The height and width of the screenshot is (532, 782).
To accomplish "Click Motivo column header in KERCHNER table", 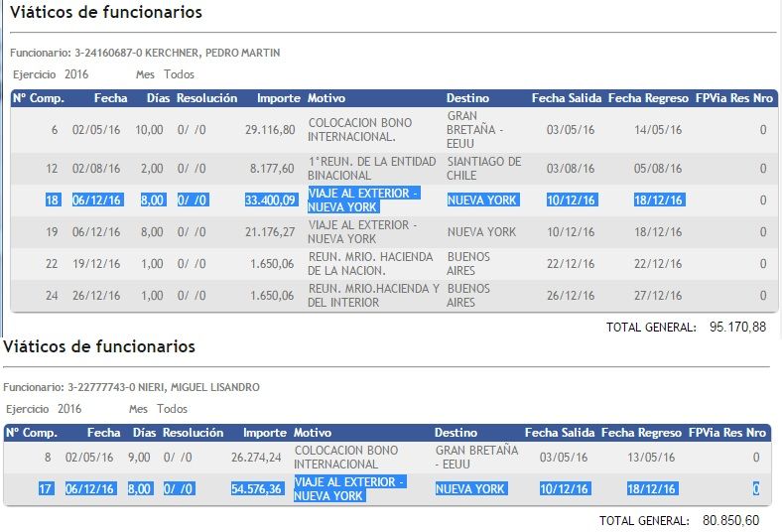I will [326, 98].
